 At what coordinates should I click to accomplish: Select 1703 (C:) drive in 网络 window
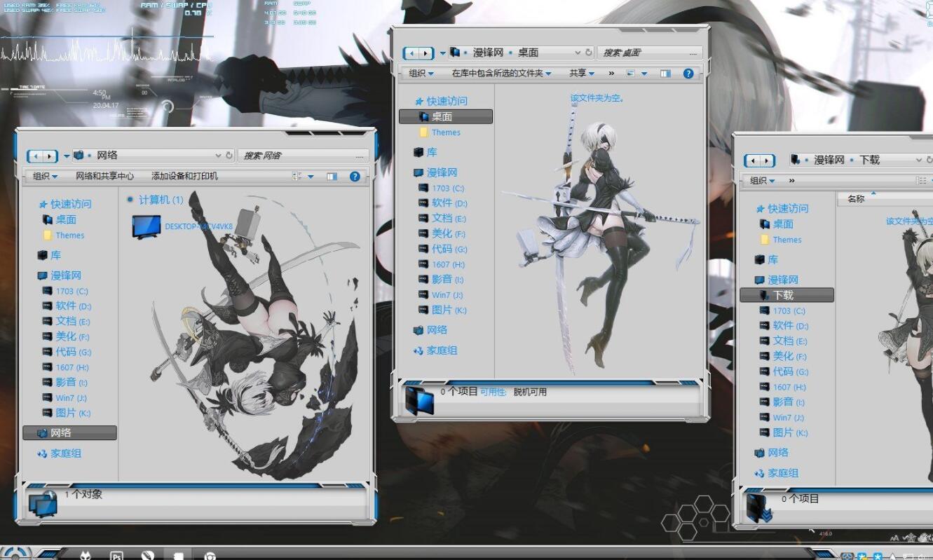65,291
